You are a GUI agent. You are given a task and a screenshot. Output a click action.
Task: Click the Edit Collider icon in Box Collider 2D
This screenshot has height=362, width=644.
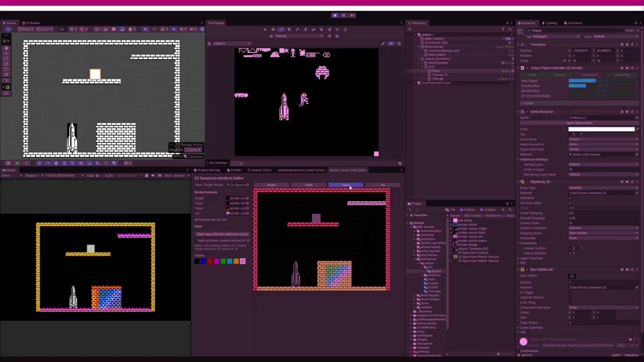(x=572, y=276)
